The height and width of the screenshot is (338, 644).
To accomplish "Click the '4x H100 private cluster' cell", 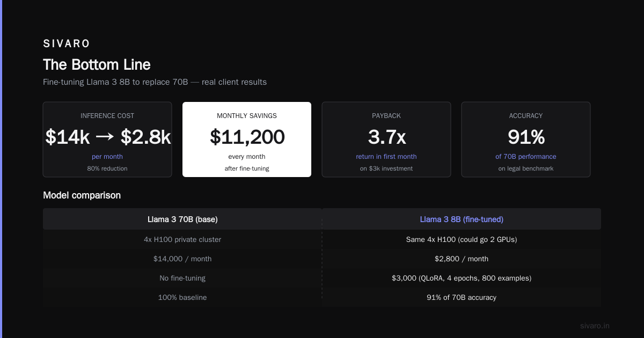I will (182, 239).
